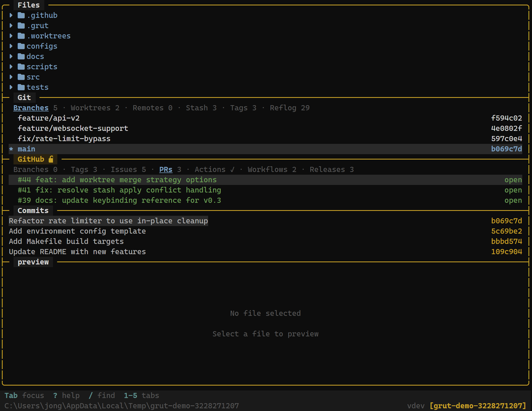Select the main branch row
Image resolution: width=532 pixels, height=411 pixels.
point(265,149)
